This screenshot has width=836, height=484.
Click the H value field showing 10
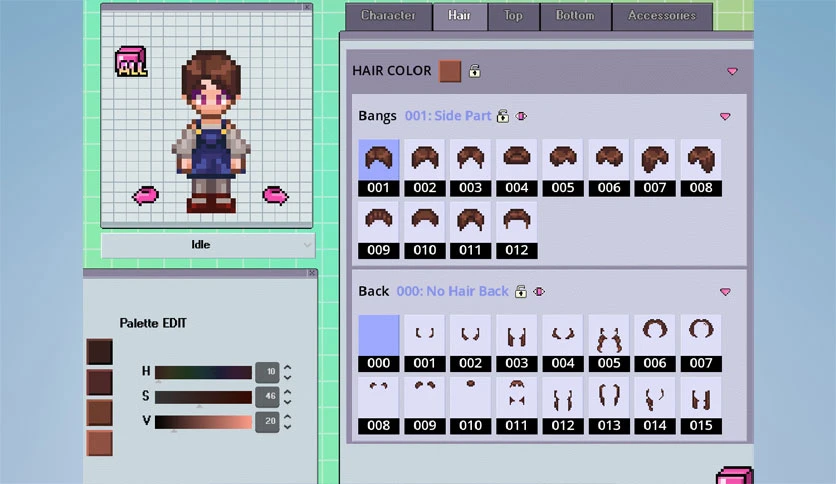267,372
